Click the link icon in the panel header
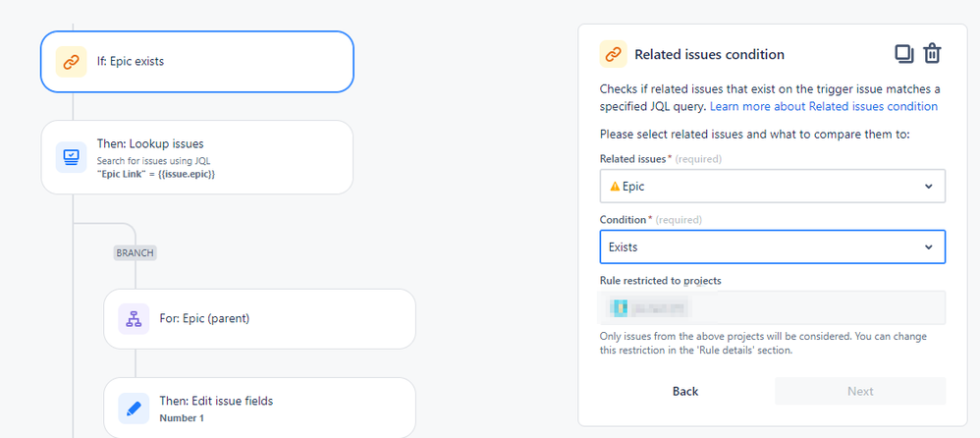 click(x=613, y=54)
